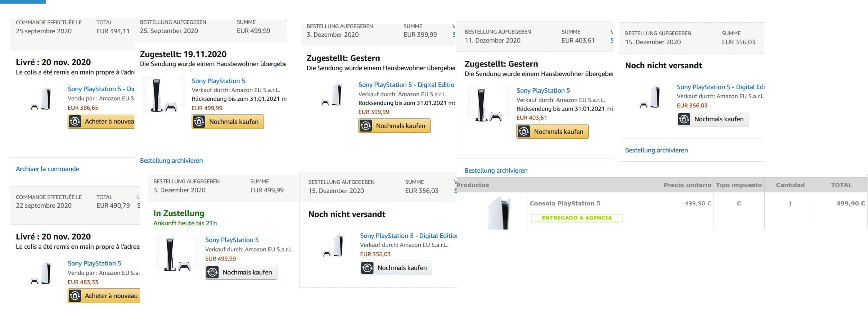Open Sony PlayStation 5 link in 11. Dezember order

[x=543, y=91]
